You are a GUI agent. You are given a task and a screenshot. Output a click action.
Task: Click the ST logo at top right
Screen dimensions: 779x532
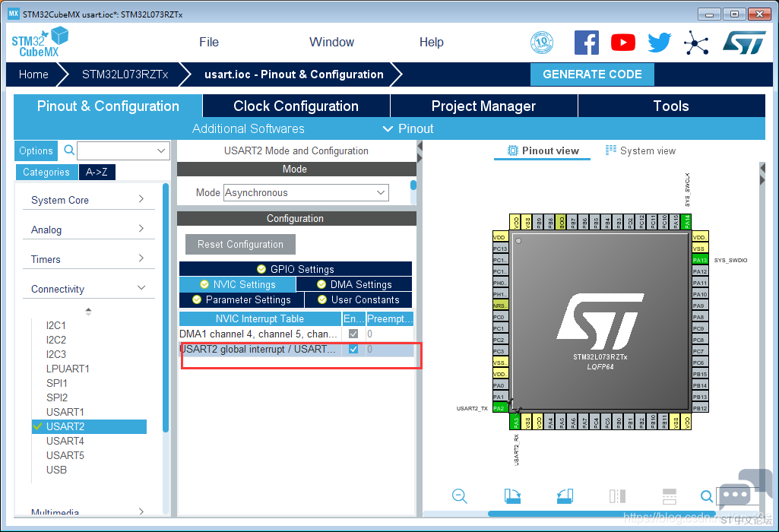coord(744,43)
